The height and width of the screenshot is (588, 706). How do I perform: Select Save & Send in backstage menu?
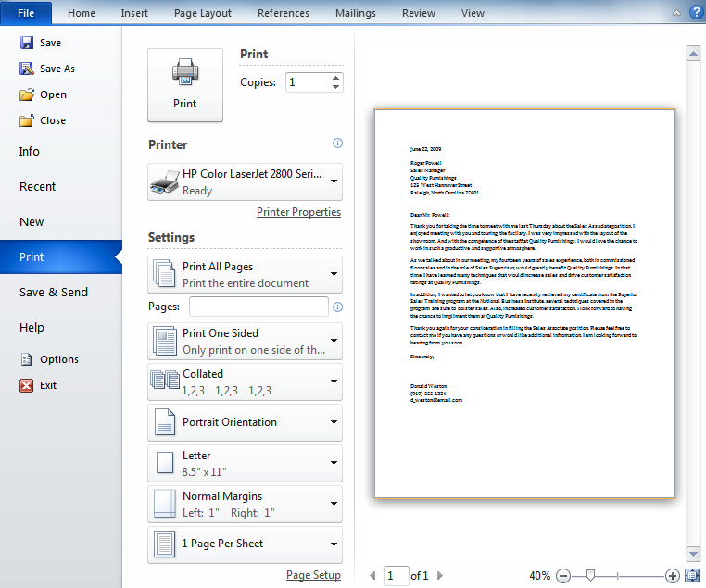54,292
